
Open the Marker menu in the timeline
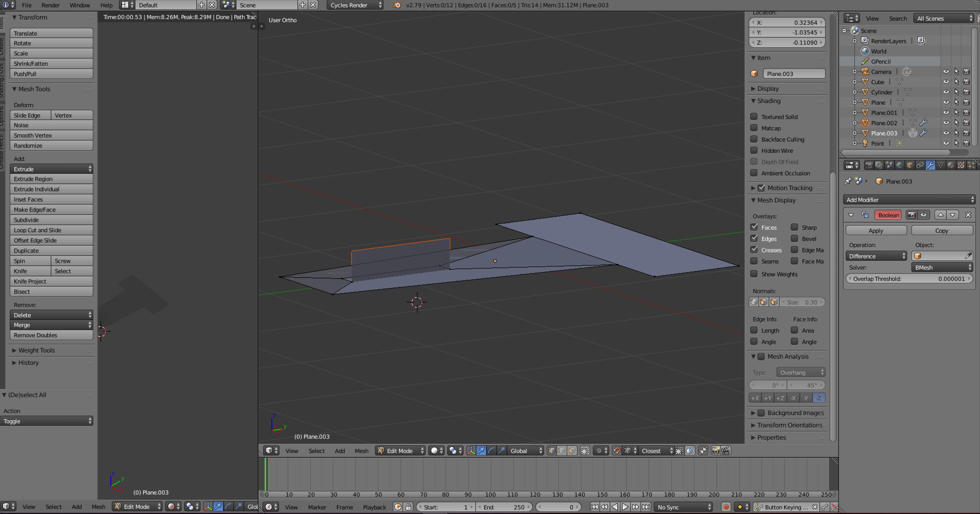pyautogui.click(x=317, y=507)
